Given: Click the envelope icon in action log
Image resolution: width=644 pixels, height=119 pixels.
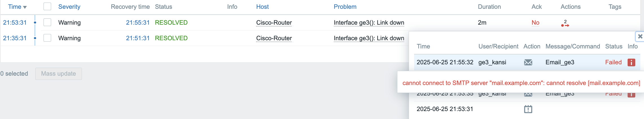Looking at the screenshot, I should point(528,62).
